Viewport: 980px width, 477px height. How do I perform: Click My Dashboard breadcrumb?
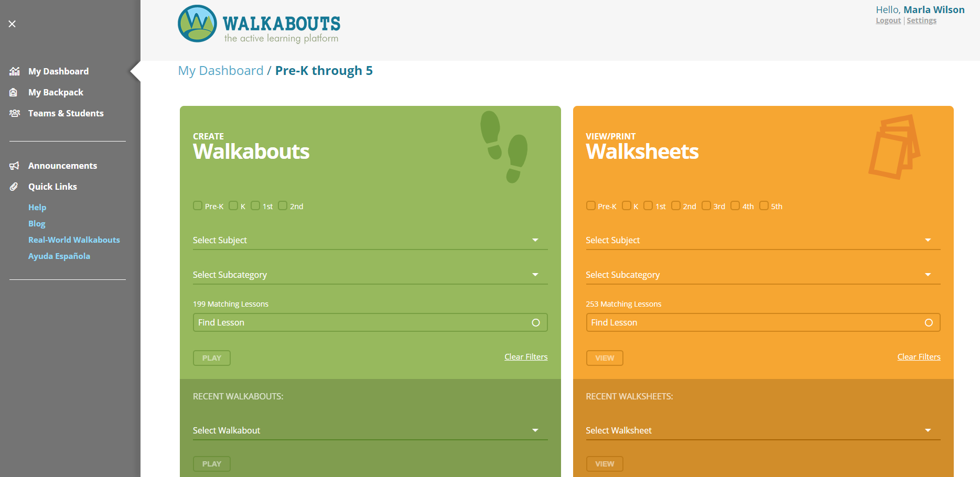pos(221,71)
